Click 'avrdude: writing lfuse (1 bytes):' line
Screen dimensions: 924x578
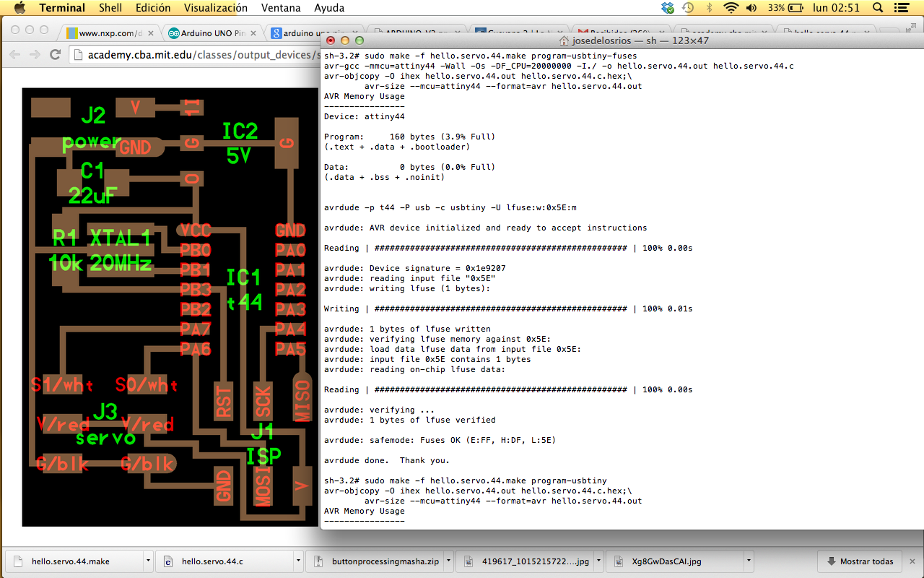407,288
